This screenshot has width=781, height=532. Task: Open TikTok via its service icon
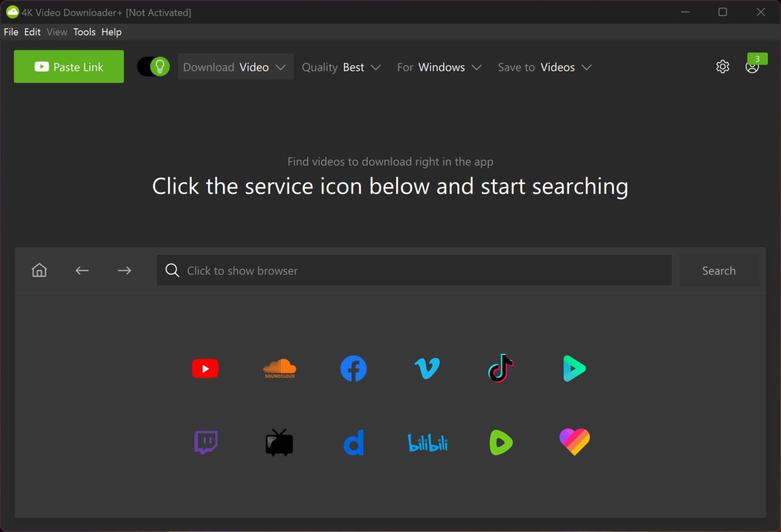500,368
